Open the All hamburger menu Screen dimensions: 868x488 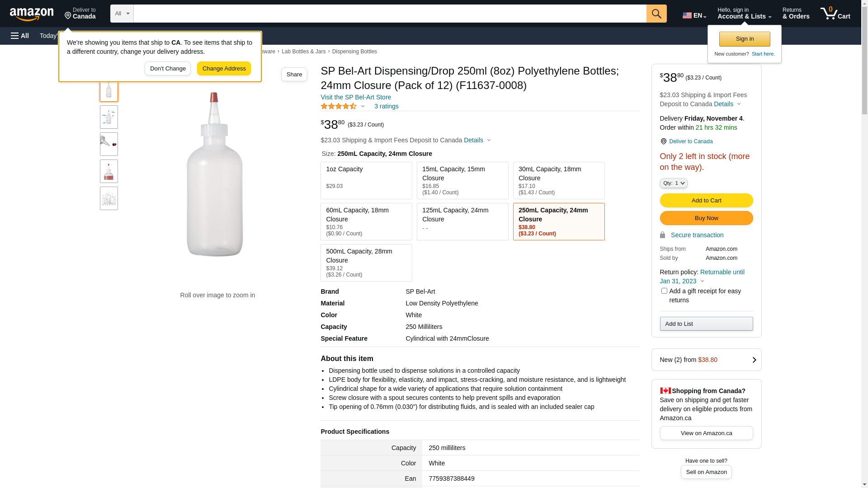[20, 36]
